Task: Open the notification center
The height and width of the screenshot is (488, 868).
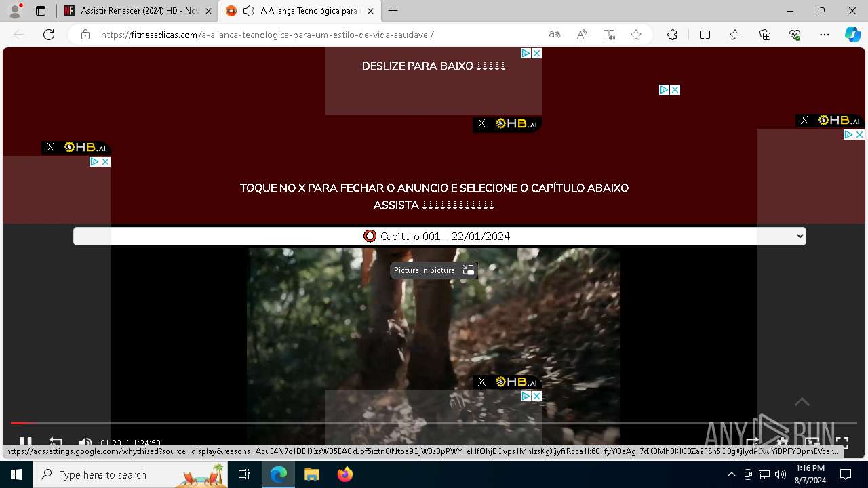Action: [x=846, y=474]
